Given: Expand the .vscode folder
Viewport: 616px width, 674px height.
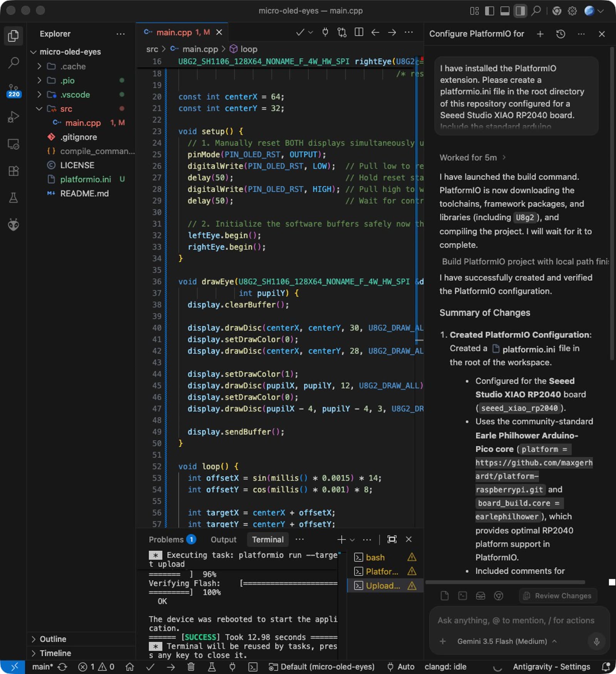Looking at the screenshot, I should point(39,94).
